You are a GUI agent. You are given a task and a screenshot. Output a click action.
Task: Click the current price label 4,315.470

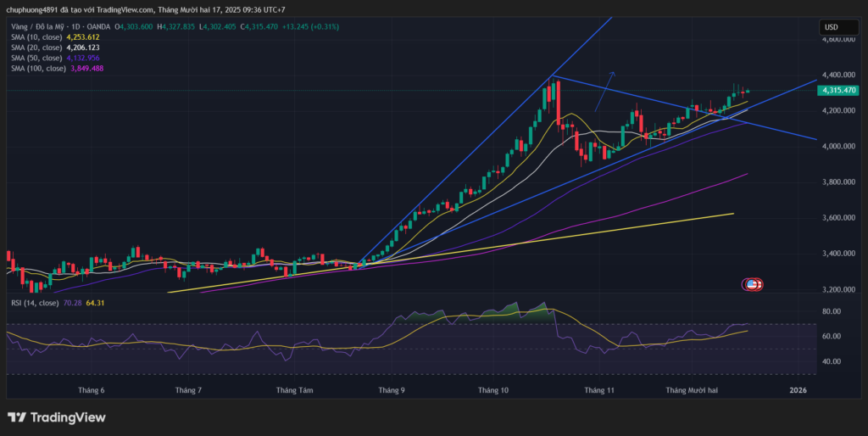pyautogui.click(x=837, y=90)
